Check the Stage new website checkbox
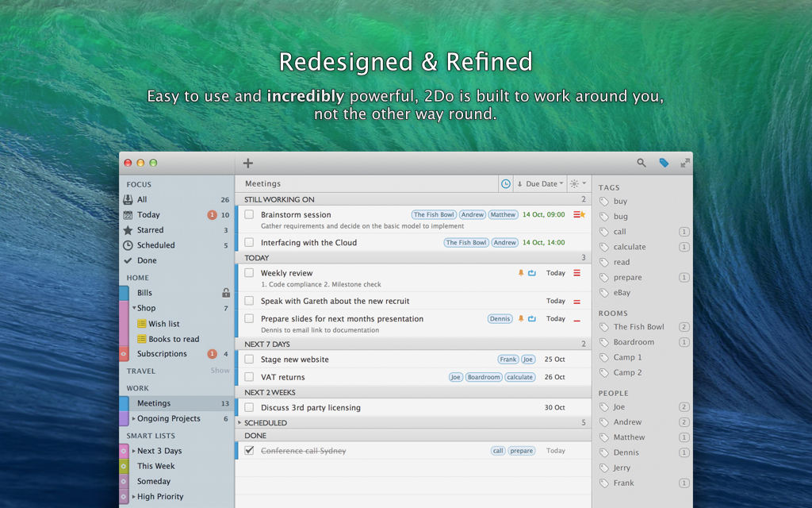Image resolution: width=812 pixels, height=508 pixels. click(x=249, y=360)
